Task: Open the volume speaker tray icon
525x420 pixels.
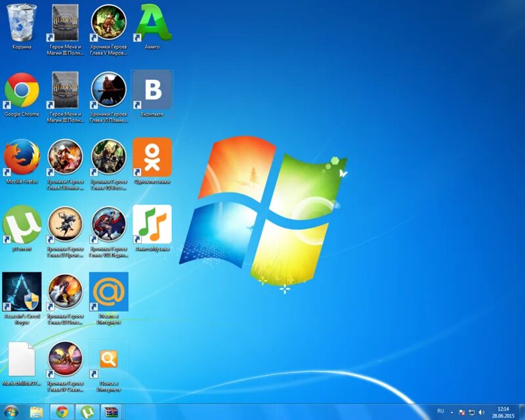Action: pyautogui.click(x=482, y=413)
